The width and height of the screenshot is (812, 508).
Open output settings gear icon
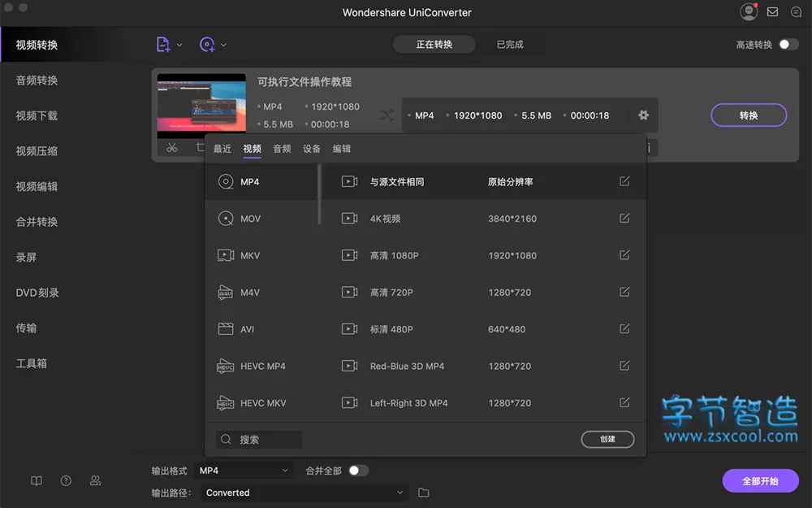[x=643, y=115]
